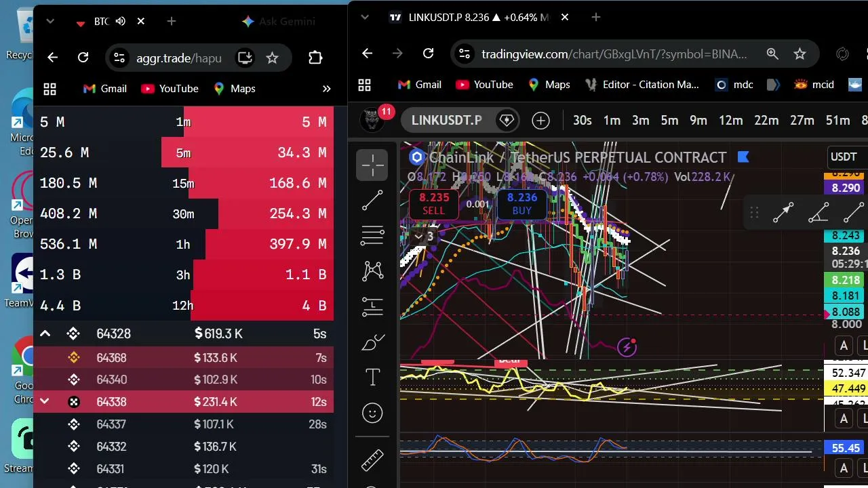This screenshot has width=868, height=488.
Task: View site information for tradingview.com
Action: pos(463,54)
